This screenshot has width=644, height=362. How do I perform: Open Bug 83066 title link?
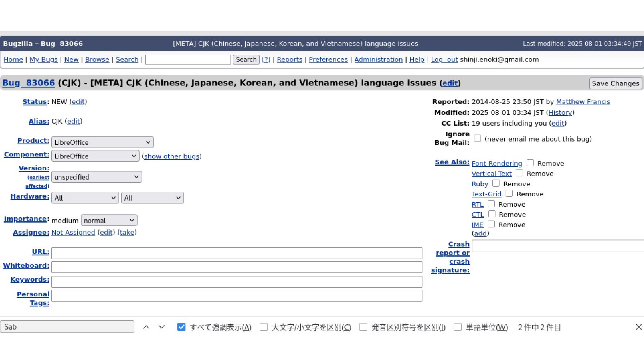click(x=28, y=83)
